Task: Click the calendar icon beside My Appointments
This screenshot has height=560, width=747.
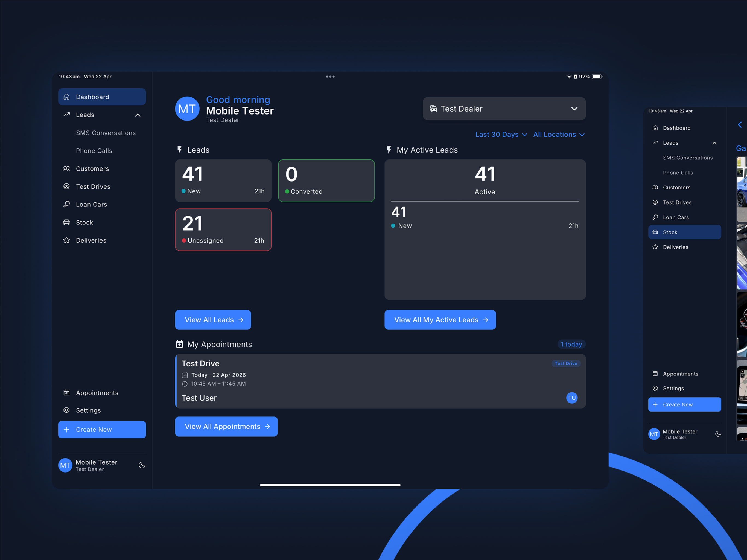Action: coord(179,344)
